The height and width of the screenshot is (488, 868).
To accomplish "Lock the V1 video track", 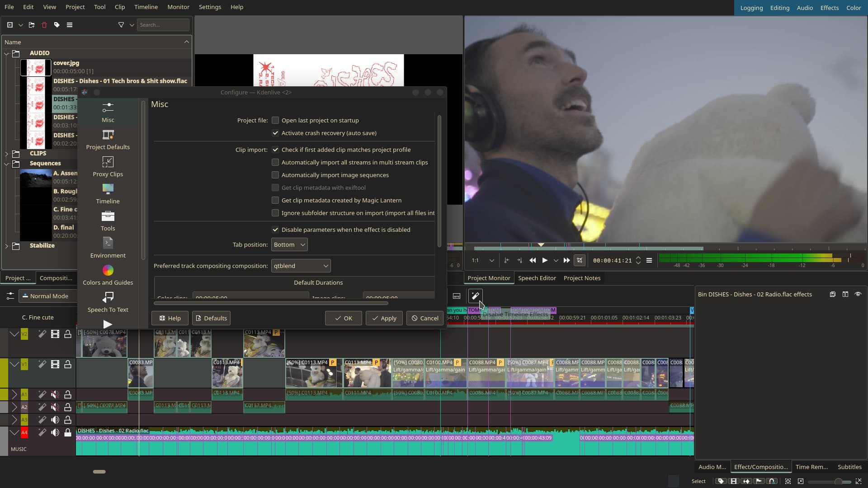I will tap(67, 364).
